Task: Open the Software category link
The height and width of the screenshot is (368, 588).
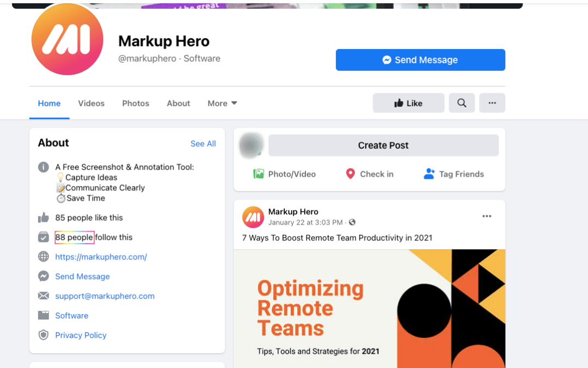Action: 72,316
